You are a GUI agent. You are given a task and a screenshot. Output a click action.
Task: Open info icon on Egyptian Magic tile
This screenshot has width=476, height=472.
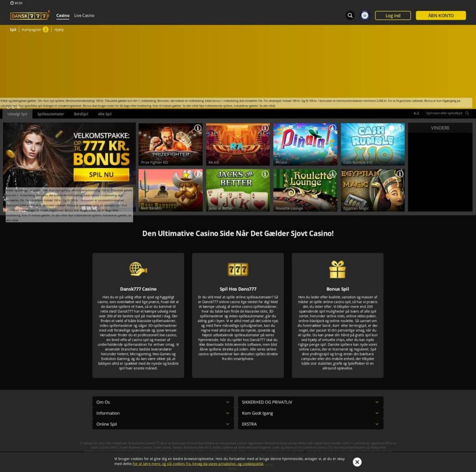pos(400,174)
